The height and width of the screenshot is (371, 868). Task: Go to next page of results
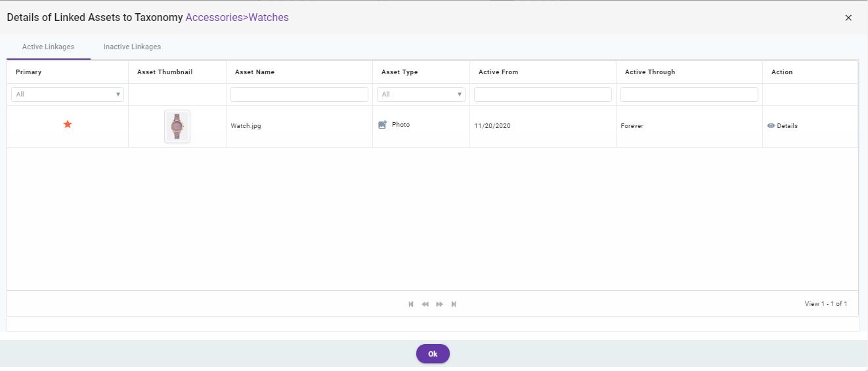(440, 304)
